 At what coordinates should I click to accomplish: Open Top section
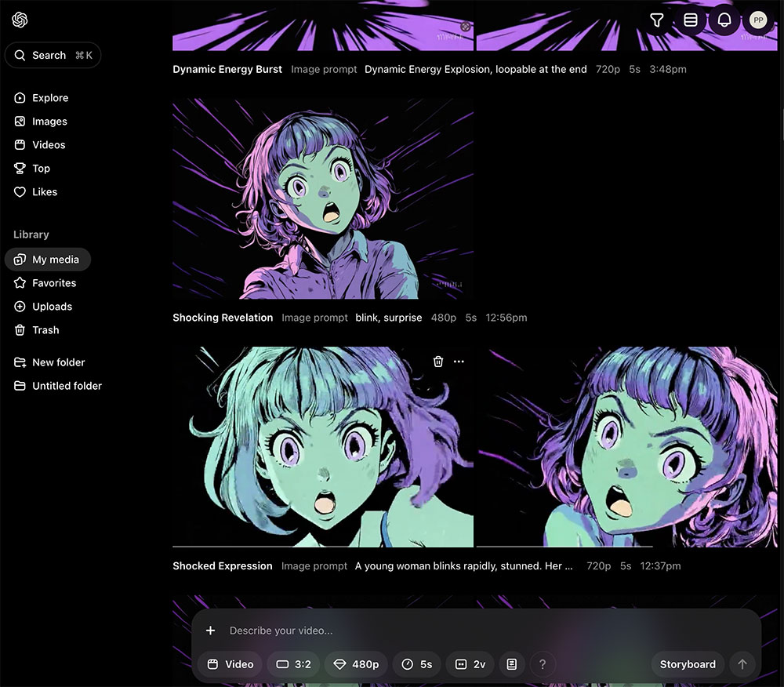[x=32, y=169]
